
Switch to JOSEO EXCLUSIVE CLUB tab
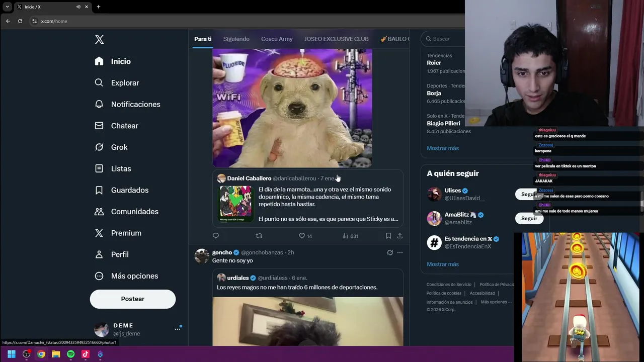click(x=337, y=39)
